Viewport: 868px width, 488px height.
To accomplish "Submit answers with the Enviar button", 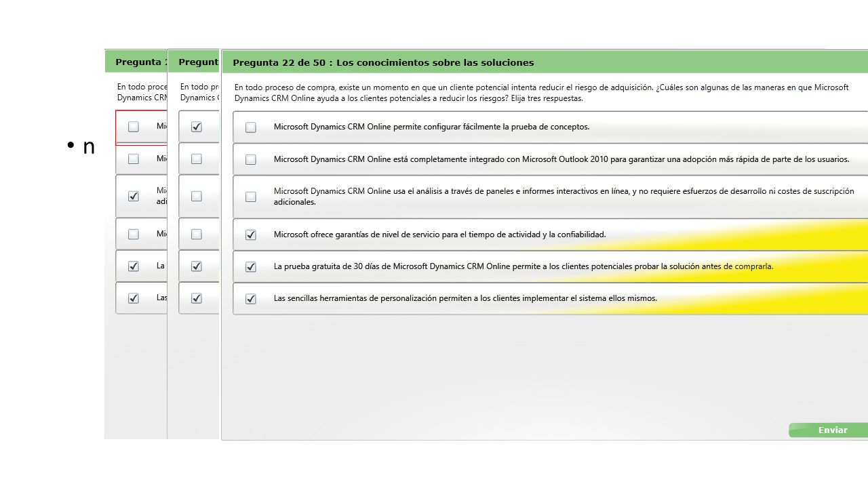I will [828, 430].
